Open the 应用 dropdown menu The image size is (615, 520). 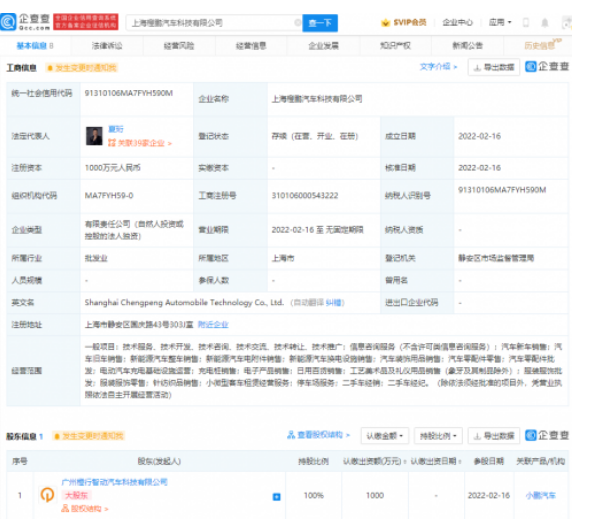(x=500, y=22)
